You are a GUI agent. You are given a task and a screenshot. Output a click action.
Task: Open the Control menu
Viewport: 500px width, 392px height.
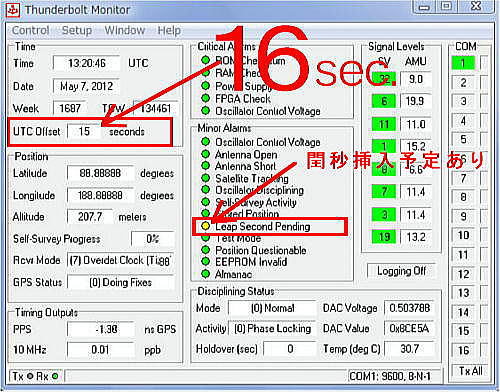point(31,30)
